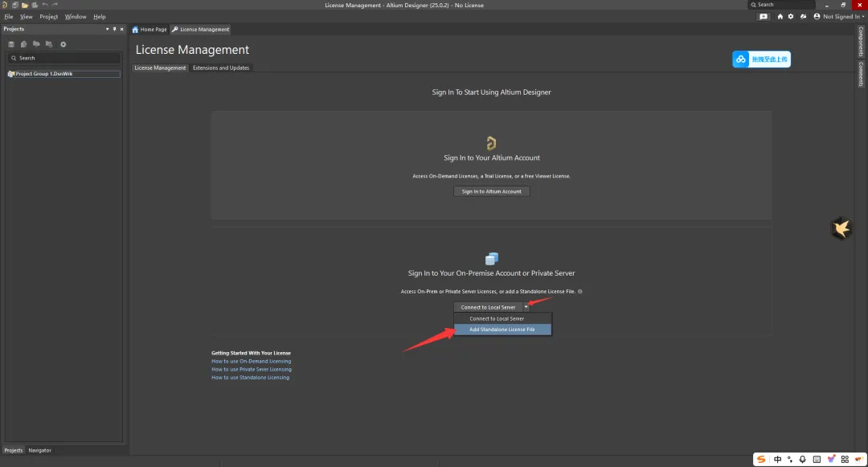Click the Altium logo in title bar
The height and width of the screenshot is (467, 868).
(5, 5)
